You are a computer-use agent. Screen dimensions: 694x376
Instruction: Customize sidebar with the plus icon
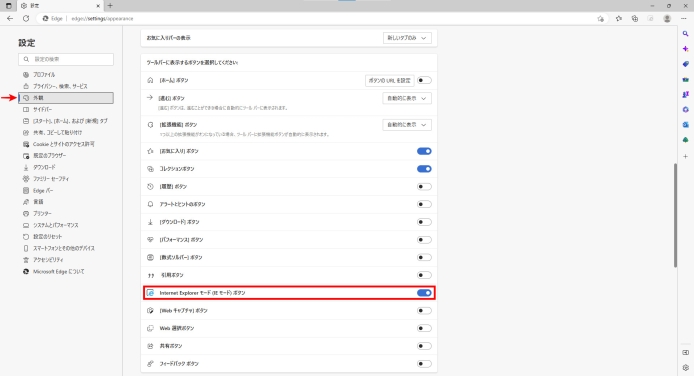point(686,157)
